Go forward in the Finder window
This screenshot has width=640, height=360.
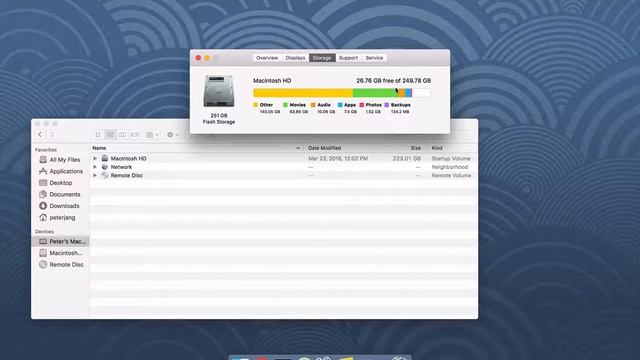51,134
